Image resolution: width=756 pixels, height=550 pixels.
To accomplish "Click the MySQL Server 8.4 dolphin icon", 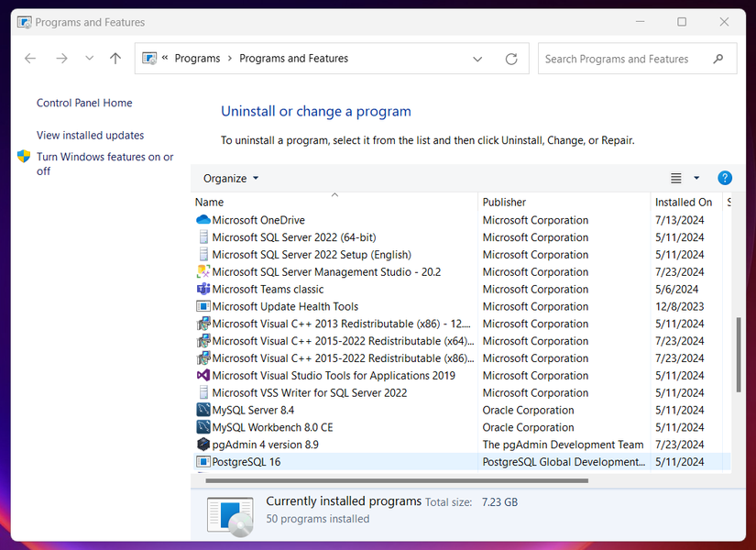I will pyautogui.click(x=203, y=410).
